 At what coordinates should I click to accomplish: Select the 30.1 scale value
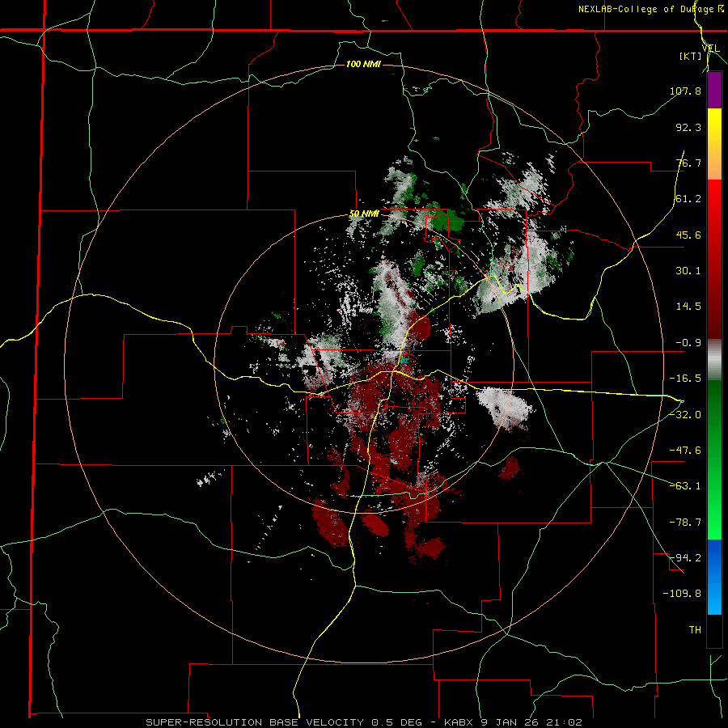688,271
